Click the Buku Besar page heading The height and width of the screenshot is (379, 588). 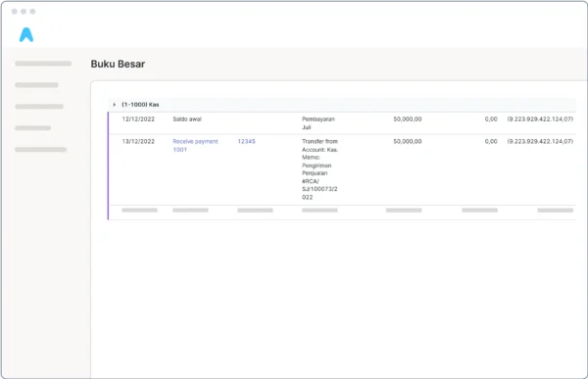pyautogui.click(x=118, y=64)
